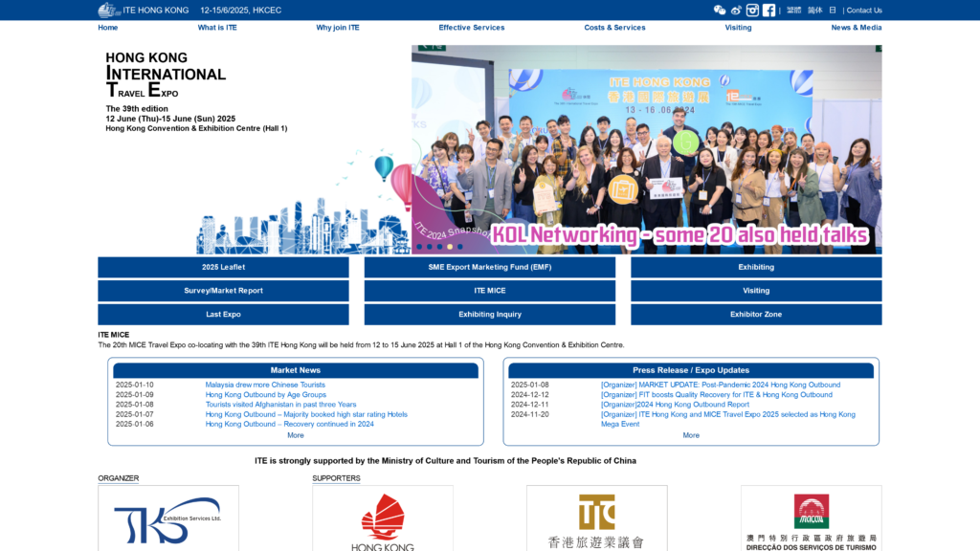The height and width of the screenshot is (551, 980).
Task: Click the ITE MICE blue button
Action: (489, 291)
